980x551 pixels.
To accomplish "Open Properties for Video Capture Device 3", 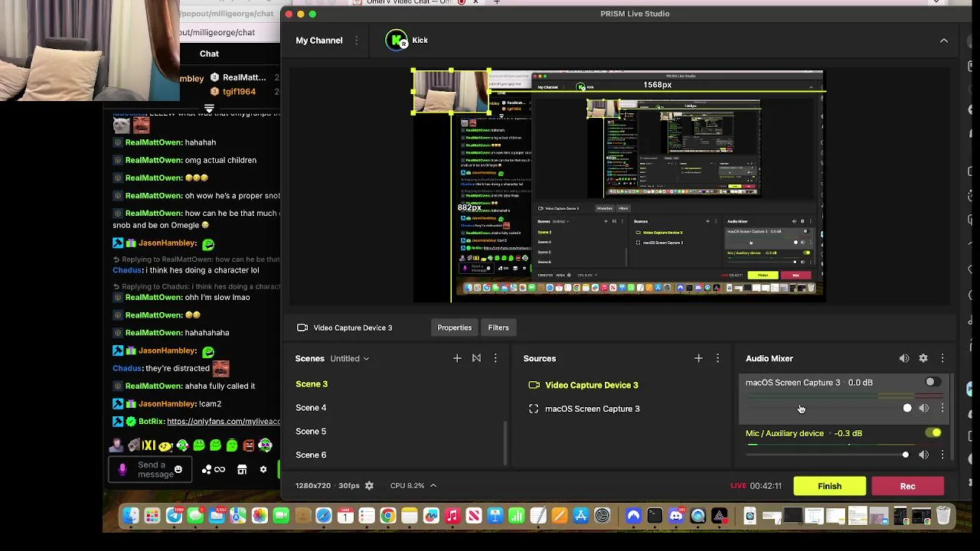I will (x=454, y=328).
